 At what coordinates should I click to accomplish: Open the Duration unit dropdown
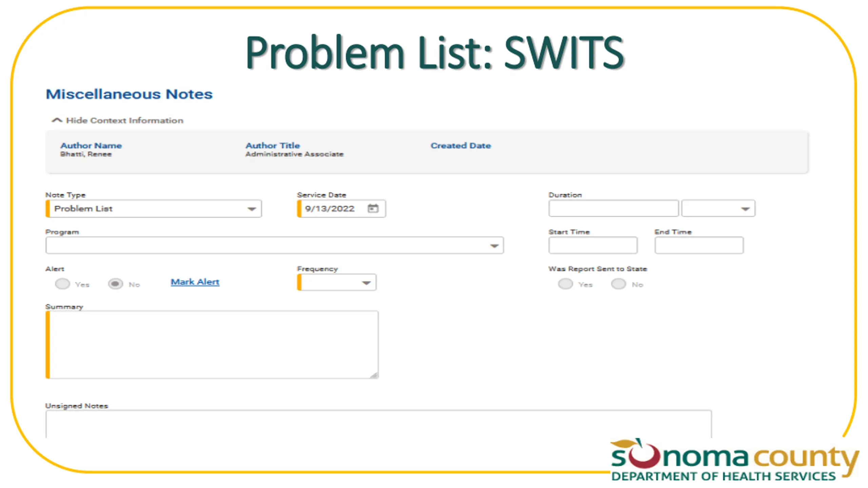718,208
